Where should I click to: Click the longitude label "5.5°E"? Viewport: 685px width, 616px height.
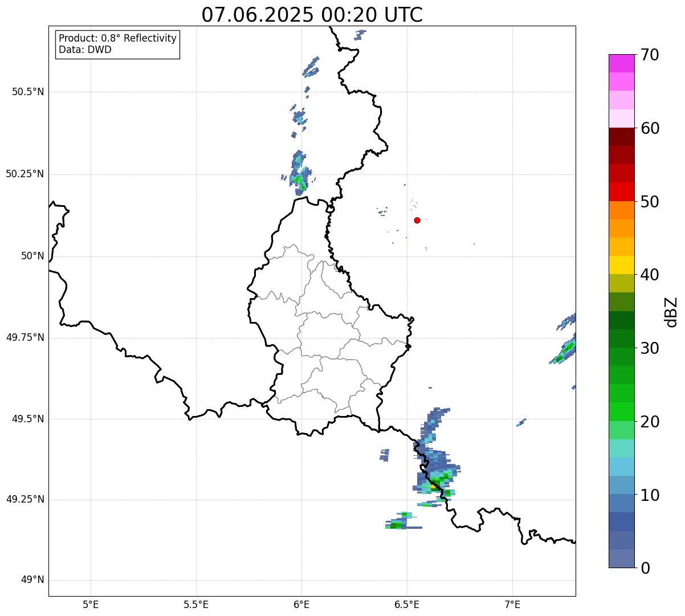pyautogui.click(x=196, y=604)
